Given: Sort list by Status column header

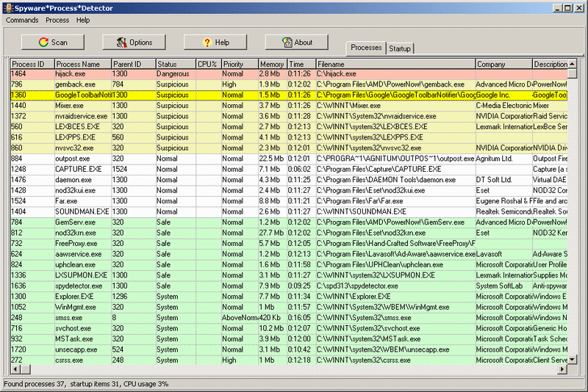Looking at the screenshot, I should (x=175, y=65).
